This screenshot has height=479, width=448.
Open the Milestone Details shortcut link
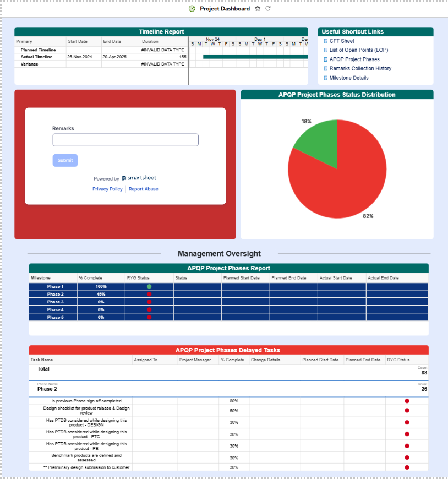coord(349,78)
